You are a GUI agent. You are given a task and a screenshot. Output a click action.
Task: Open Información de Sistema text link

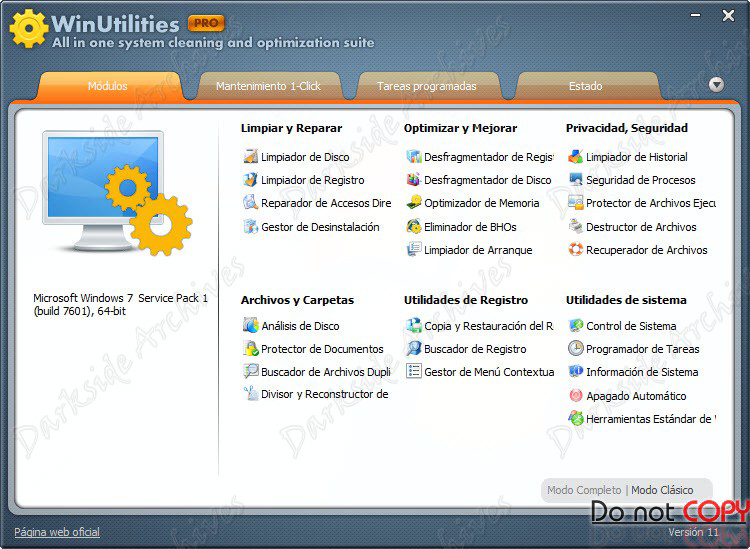pyautogui.click(x=642, y=372)
